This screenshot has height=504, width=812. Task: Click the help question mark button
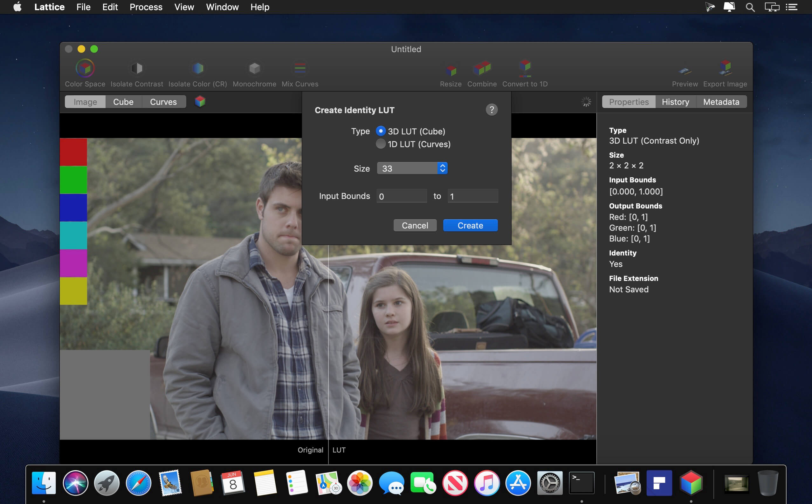click(x=491, y=110)
